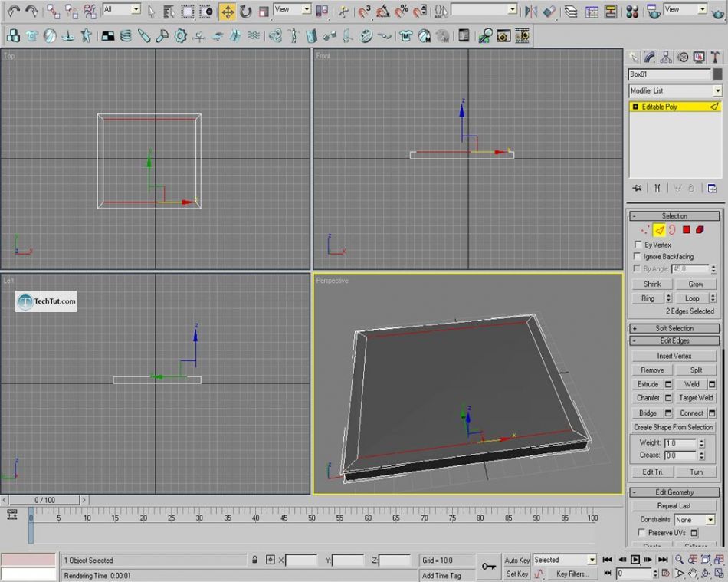Viewport: 728px width, 582px height.
Task: Switch to the Modify command panel tab
Action: tap(650, 58)
